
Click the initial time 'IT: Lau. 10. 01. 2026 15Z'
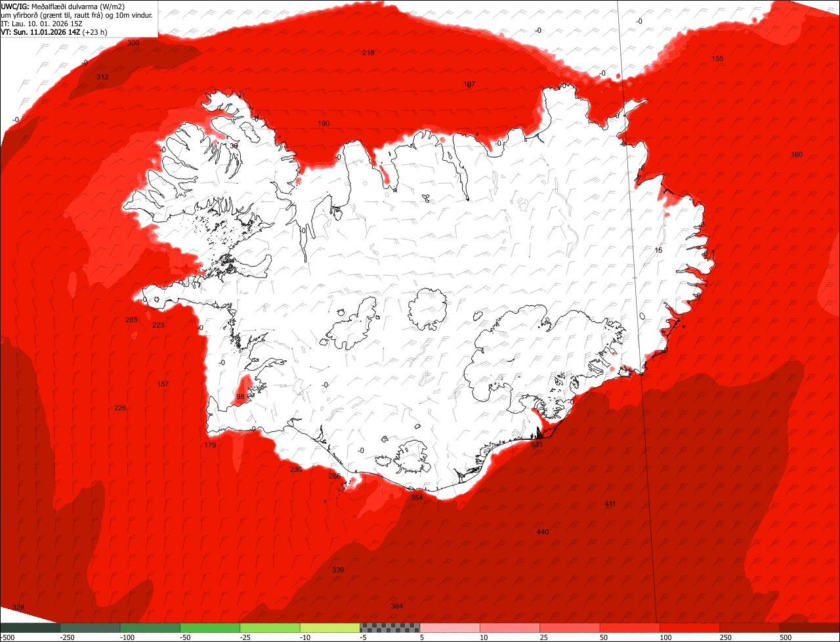42,23
